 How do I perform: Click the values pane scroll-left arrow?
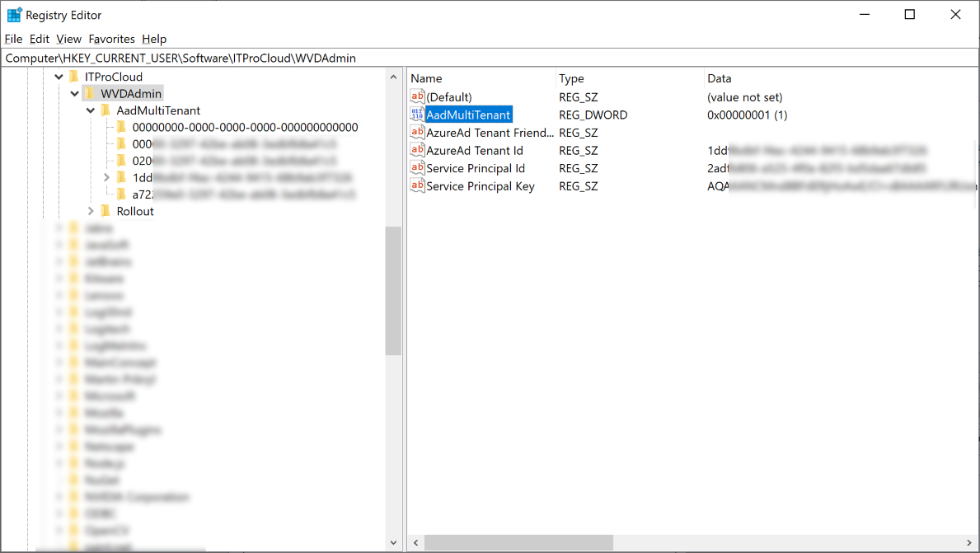pos(415,542)
